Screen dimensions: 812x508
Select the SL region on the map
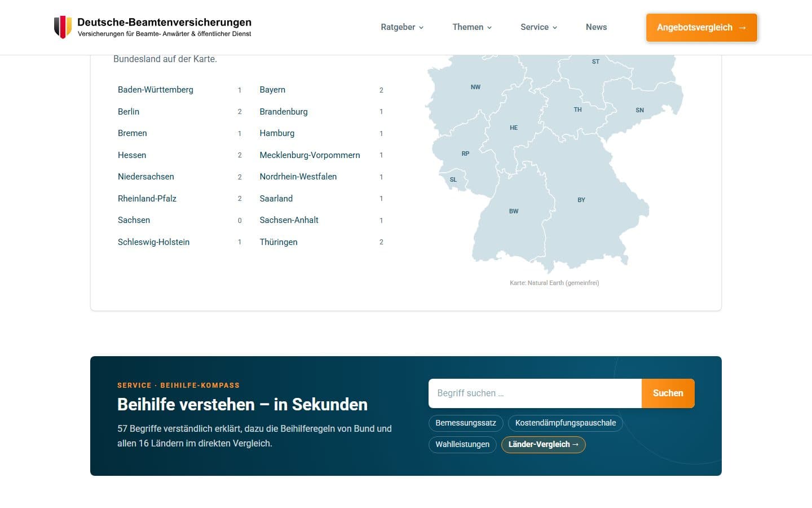pyautogui.click(x=453, y=179)
